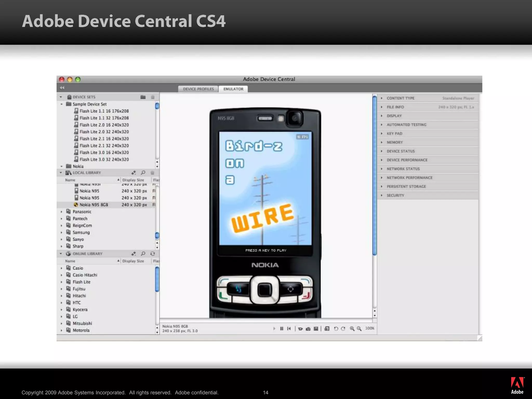532x399 pixels.
Task: Click the Local Library trash icon
Action: [153, 172]
